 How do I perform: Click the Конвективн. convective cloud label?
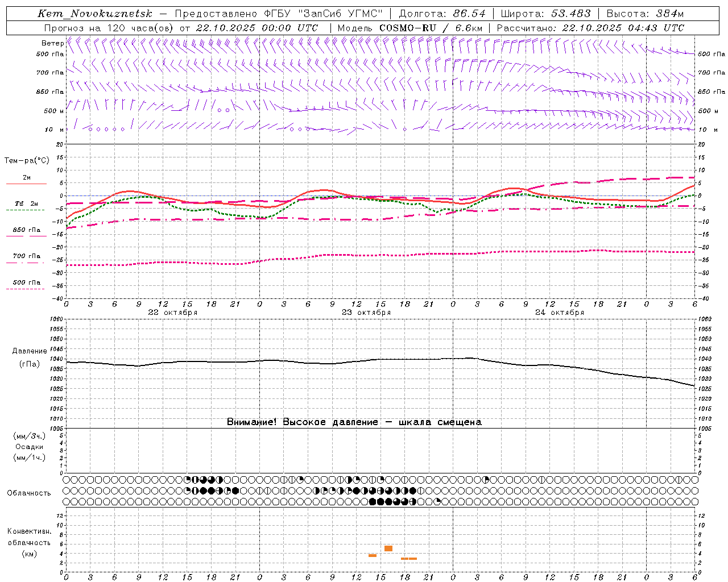coord(29,531)
